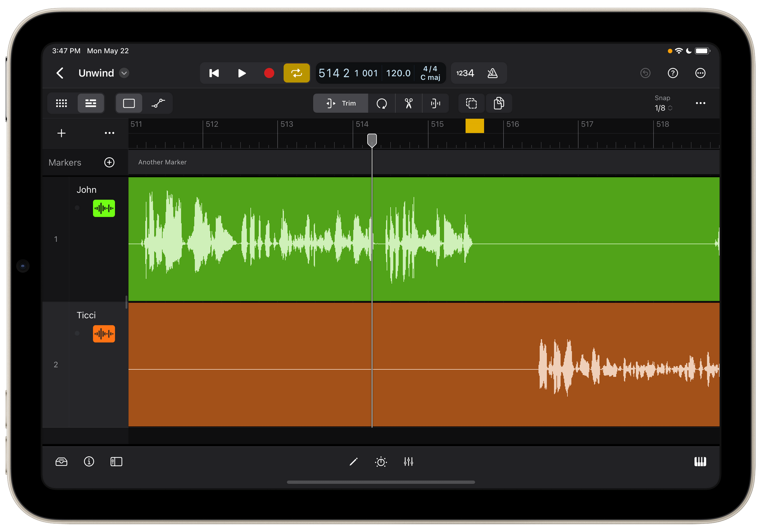Add a new track with the plus icon
Viewport: 762px width, 532px height.
pos(62,133)
